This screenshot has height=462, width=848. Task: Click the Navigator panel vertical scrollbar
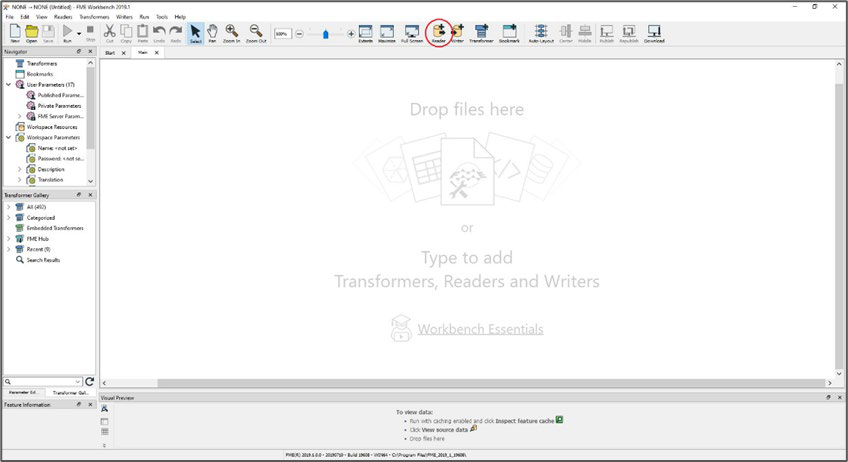pyautogui.click(x=90, y=108)
